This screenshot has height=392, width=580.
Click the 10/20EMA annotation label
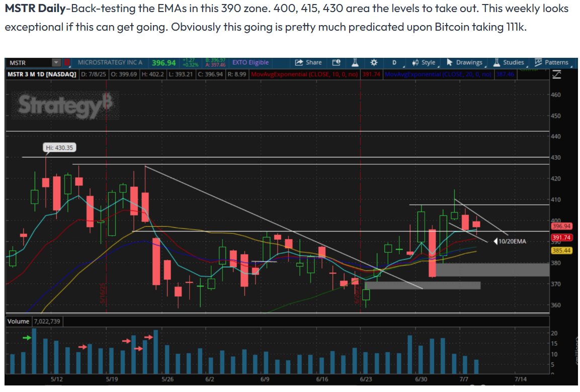click(512, 241)
